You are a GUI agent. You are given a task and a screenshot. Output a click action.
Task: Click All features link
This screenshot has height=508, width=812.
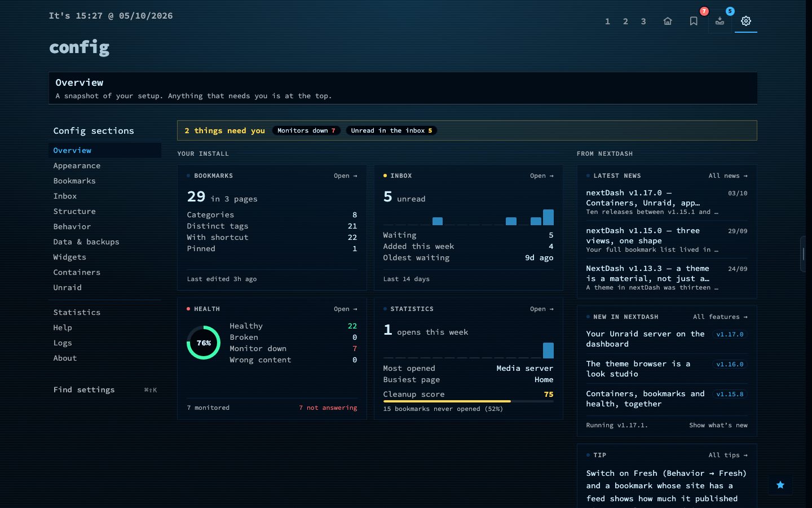(720, 317)
